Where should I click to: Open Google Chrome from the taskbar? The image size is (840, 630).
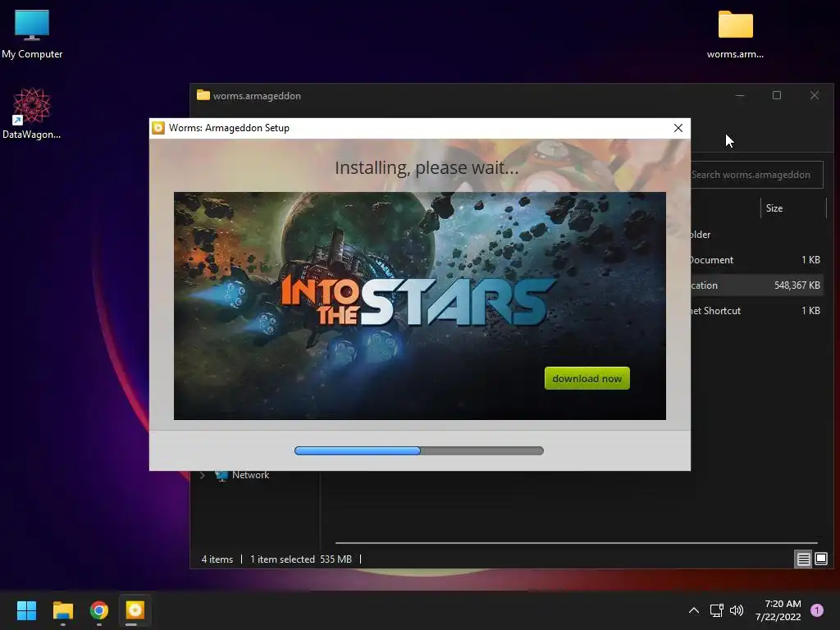point(99,610)
